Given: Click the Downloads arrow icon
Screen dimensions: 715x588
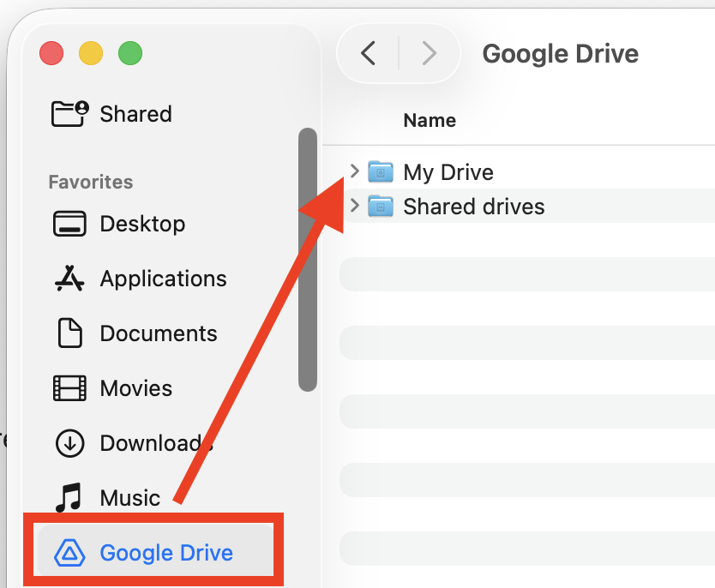Looking at the screenshot, I should click(x=69, y=443).
